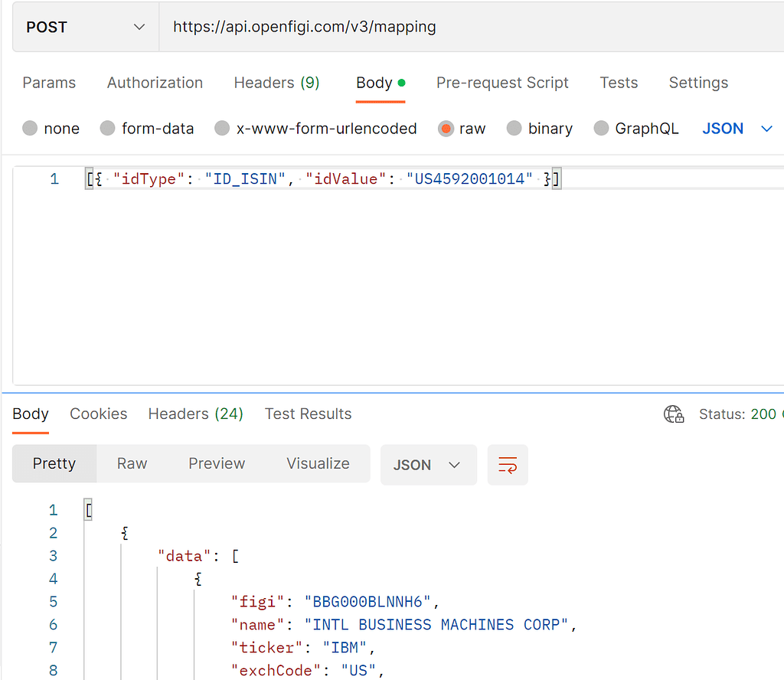784x680 pixels.
Task: Switch response view to Preview
Action: click(x=217, y=464)
